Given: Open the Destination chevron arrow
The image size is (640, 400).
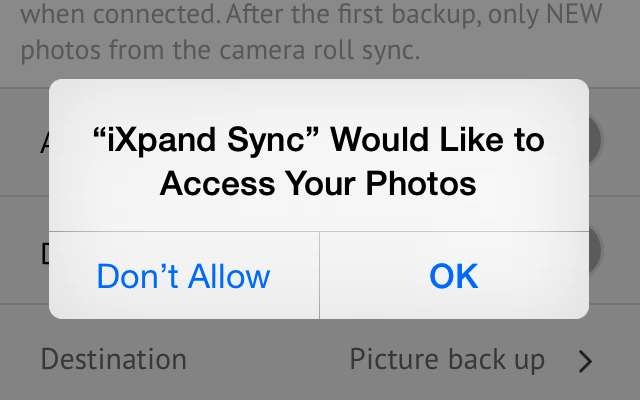Looking at the screenshot, I should coord(586,361).
